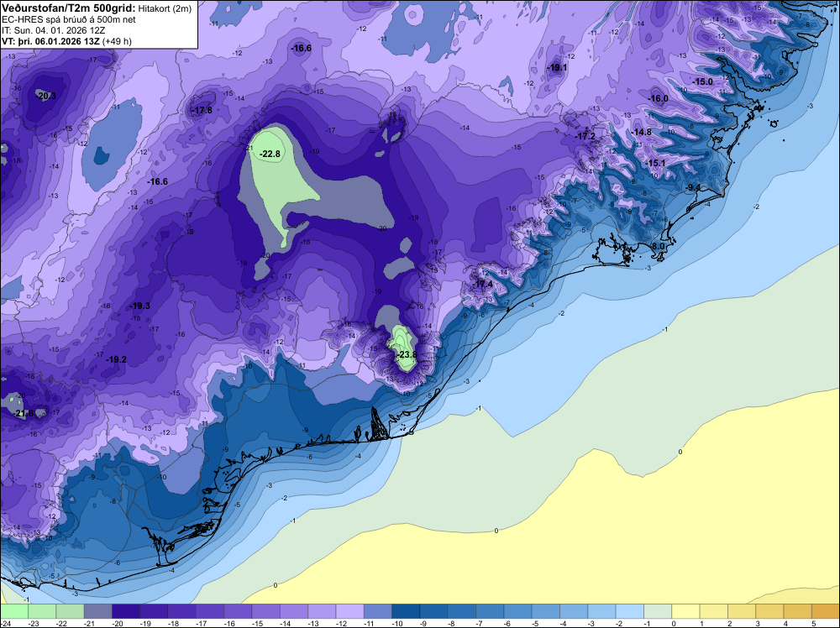The image size is (840, 628).
Task: Select the light green legend swatch labeled -24
Action: coord(14,611)
